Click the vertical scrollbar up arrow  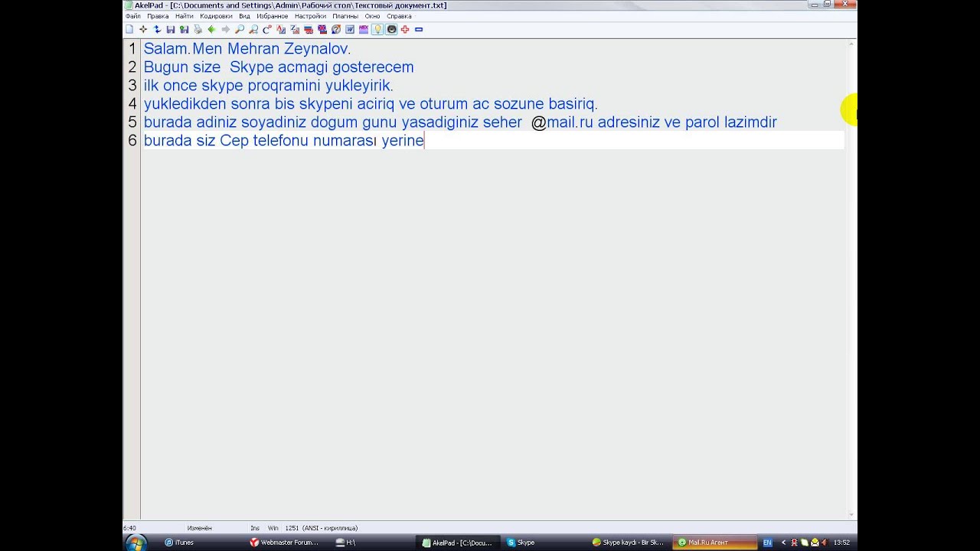[x=851, y=44]
